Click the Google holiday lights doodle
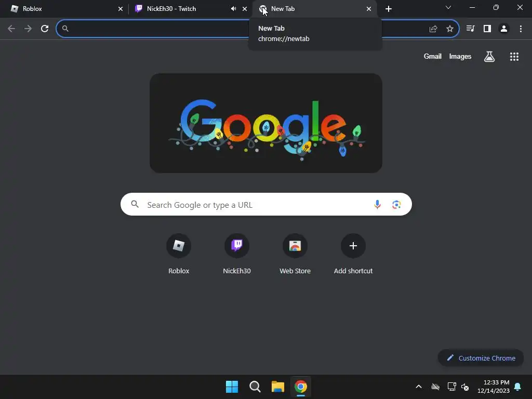This screenshot has height=399, width=532. 266,123
